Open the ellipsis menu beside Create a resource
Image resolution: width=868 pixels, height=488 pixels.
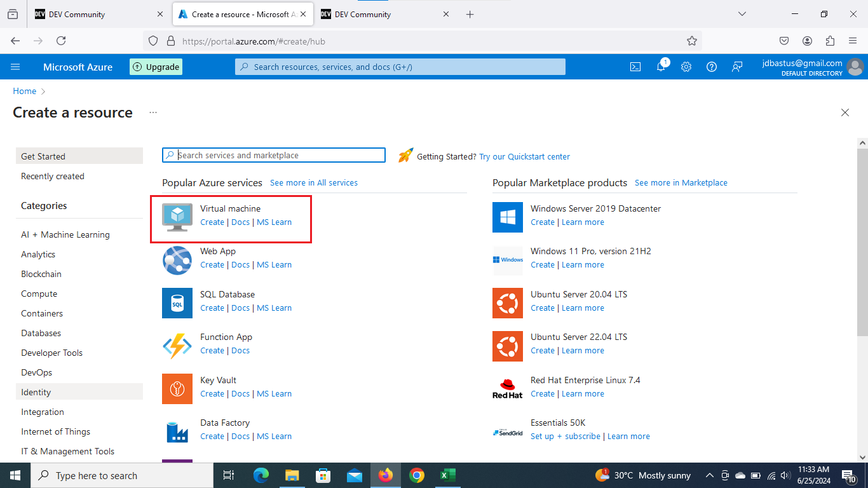click(153, 112)
